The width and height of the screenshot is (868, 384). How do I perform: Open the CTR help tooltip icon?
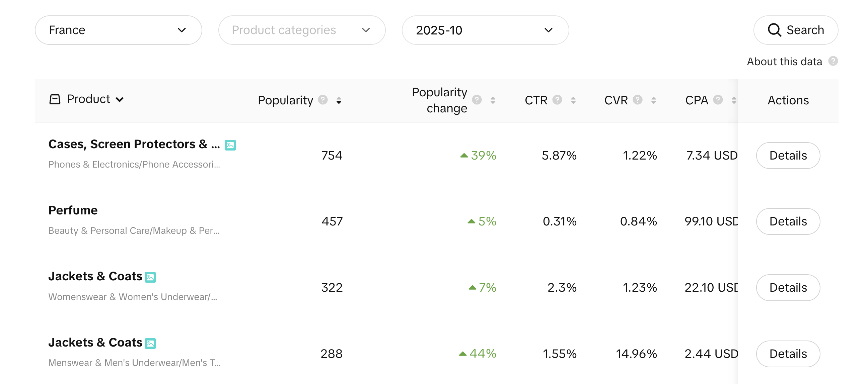pos(557,100)
